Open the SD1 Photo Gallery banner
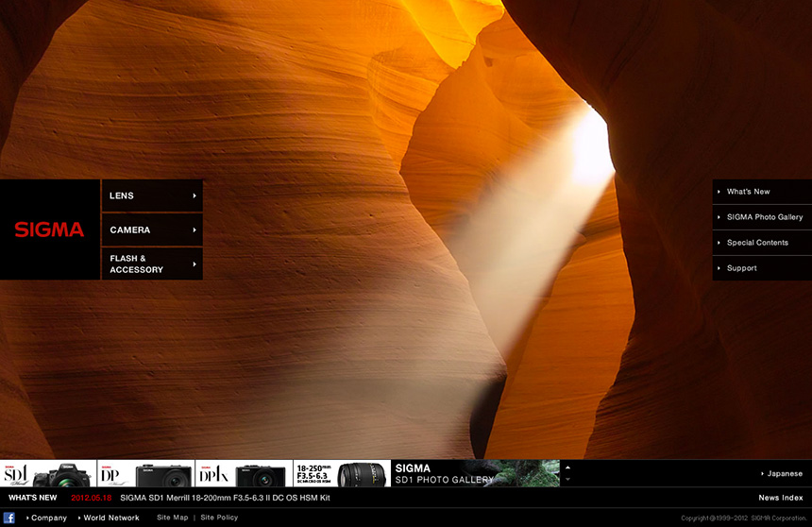The height and width of the screenshot is (527, 812). (475, 473)
